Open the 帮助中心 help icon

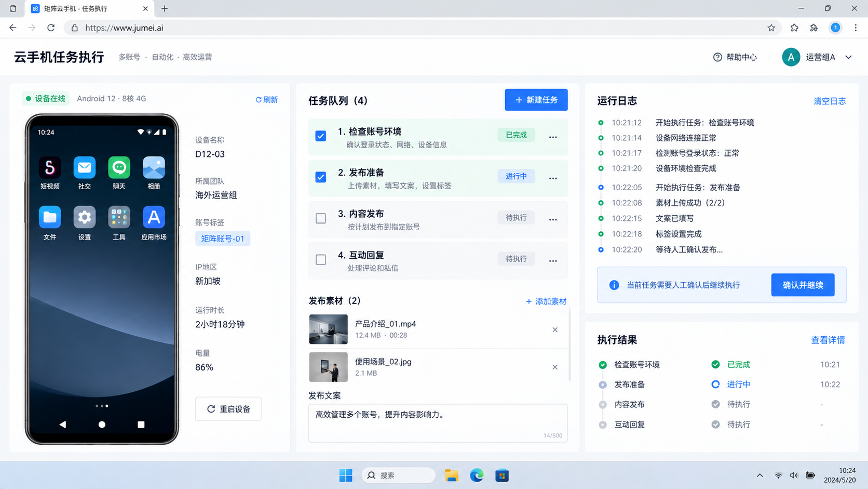[x=717, y=57]
